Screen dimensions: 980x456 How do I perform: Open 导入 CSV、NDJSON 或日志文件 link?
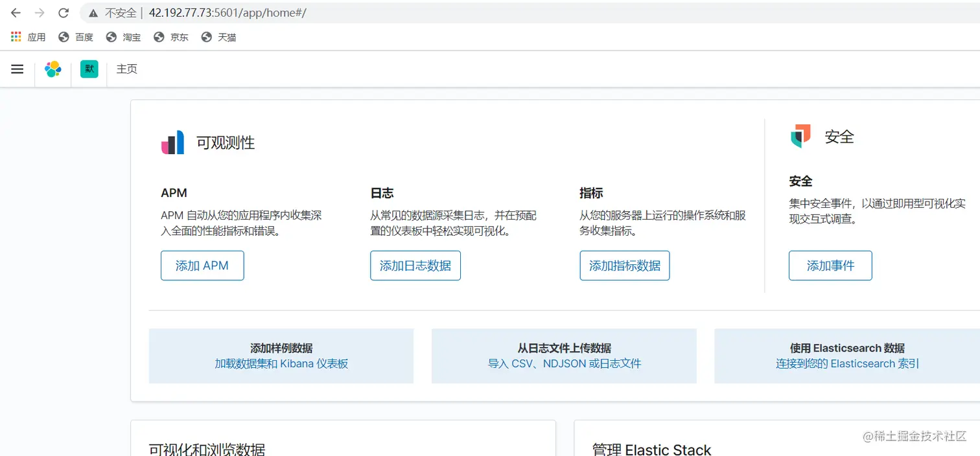click(565, 363)
